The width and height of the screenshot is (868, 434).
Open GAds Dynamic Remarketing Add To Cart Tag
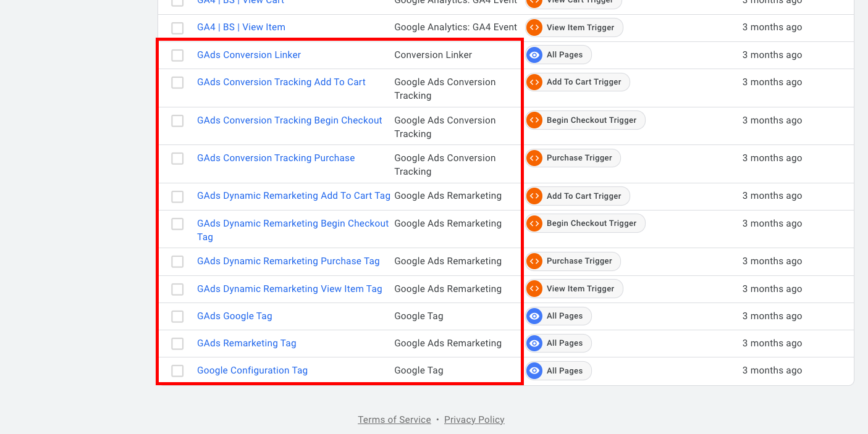293,196
